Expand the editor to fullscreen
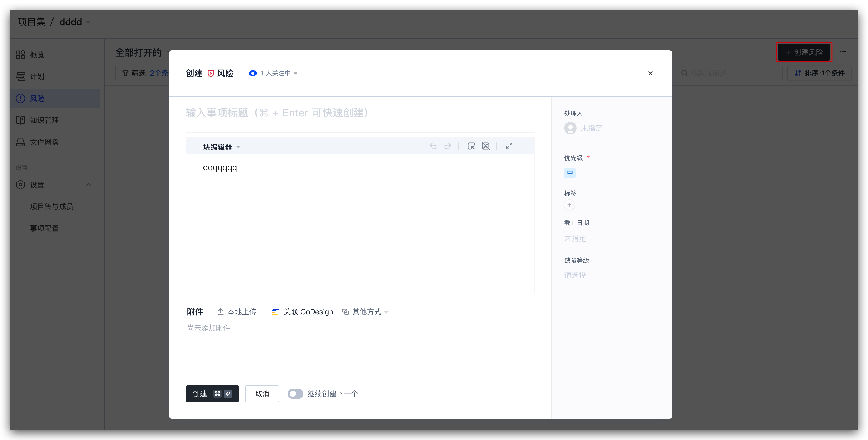This screenshot has width=868, height=440. click(x=509, y=146)
